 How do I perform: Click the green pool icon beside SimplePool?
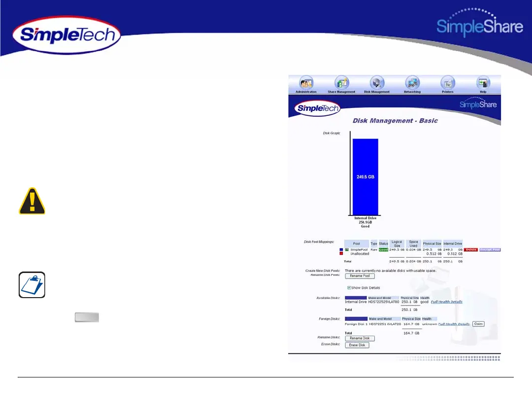pyautogui.click(x=347, y=249)
